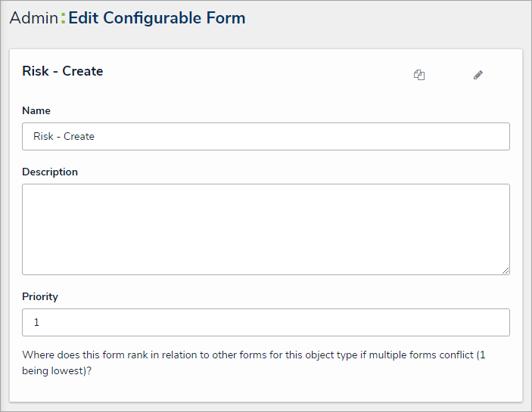Image resolution: width=532 pixels, height=412 pixels.
Task: Click the Priority field label
Action: pyautogui.click(x=40, y=296)
